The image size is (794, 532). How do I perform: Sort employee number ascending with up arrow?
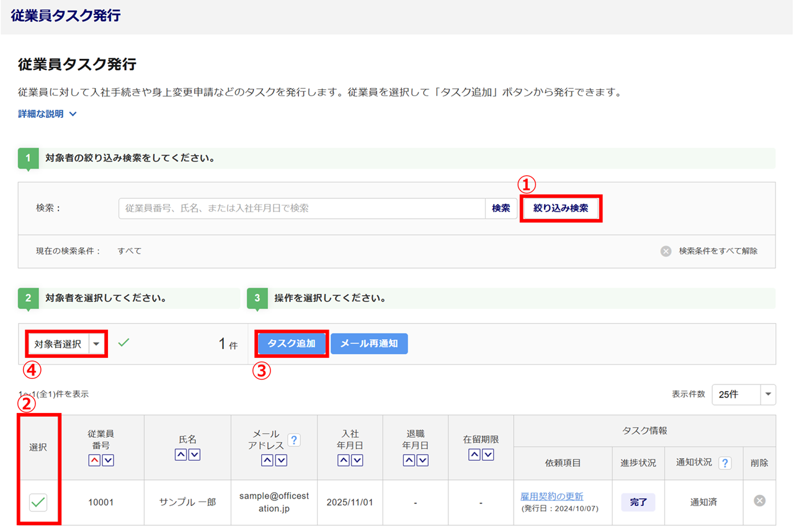coord(94,461)
